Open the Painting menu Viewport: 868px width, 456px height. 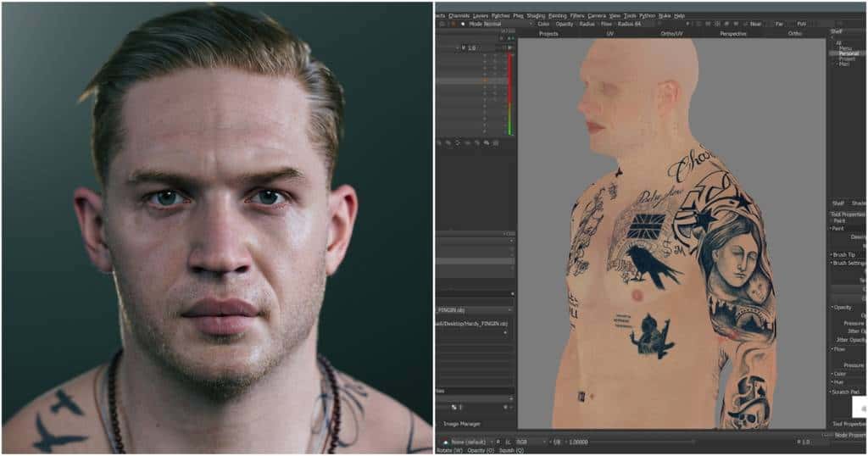pos(557,15)
